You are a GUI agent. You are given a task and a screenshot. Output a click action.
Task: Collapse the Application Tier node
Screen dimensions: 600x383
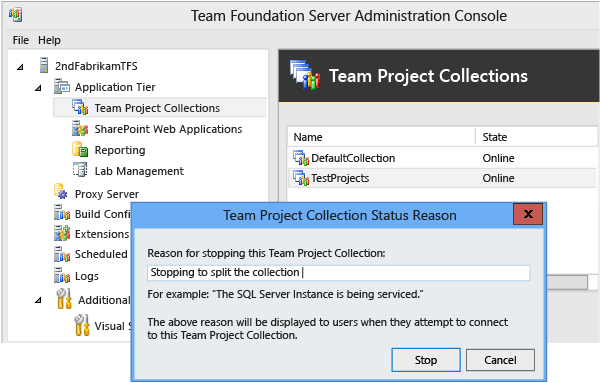tap(38, 88)
